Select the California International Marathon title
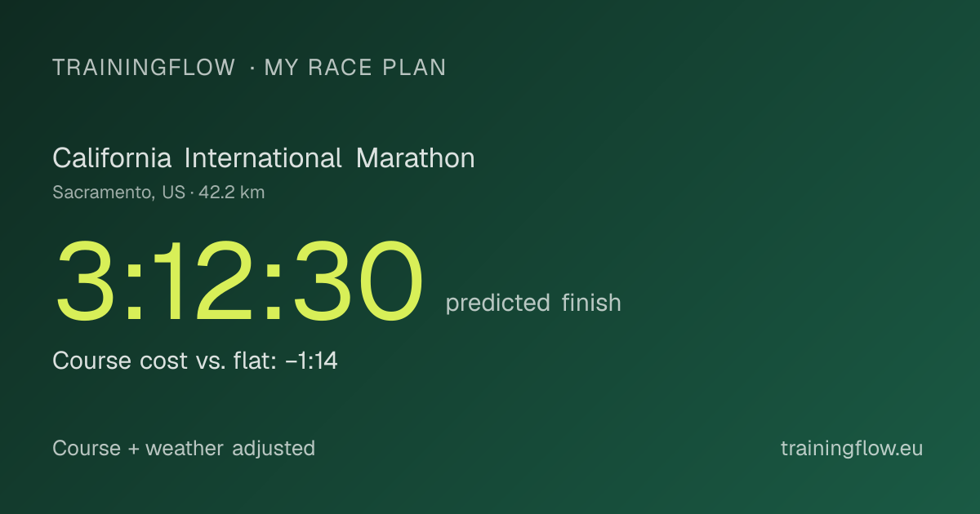Screen dimensions: 980x514 [264, 158]
